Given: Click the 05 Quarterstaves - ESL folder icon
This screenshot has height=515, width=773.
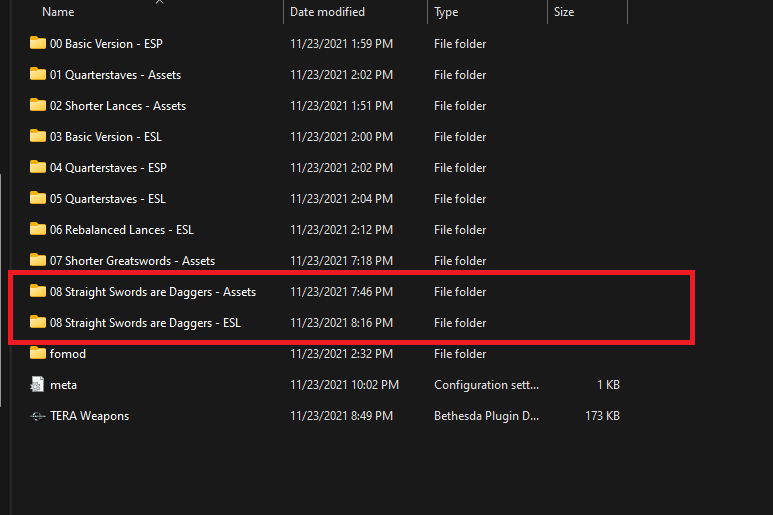Looking at the screenshot, I should point(37,199).
